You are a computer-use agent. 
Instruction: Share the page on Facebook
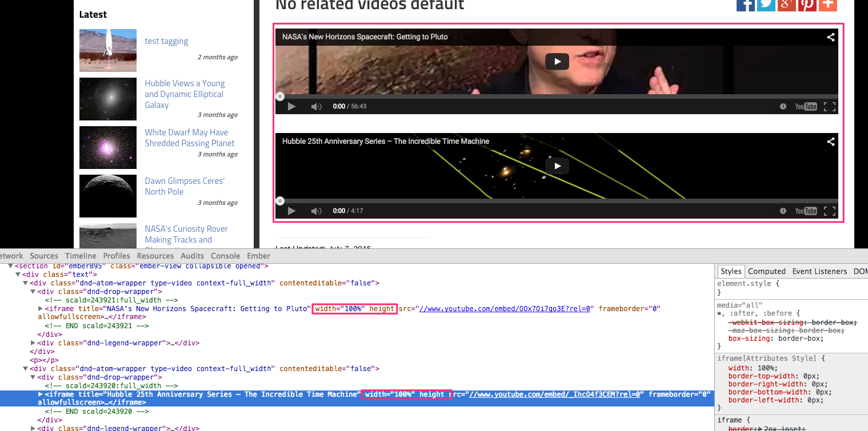pos(745,5)
